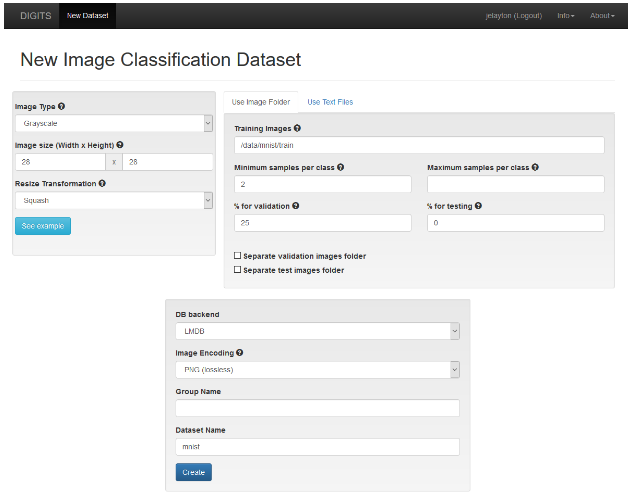Image resolution: width=638 pixels, height=499 pixels.
Task: Click help icon next to Image Encoding
Action: coord(240,353)
